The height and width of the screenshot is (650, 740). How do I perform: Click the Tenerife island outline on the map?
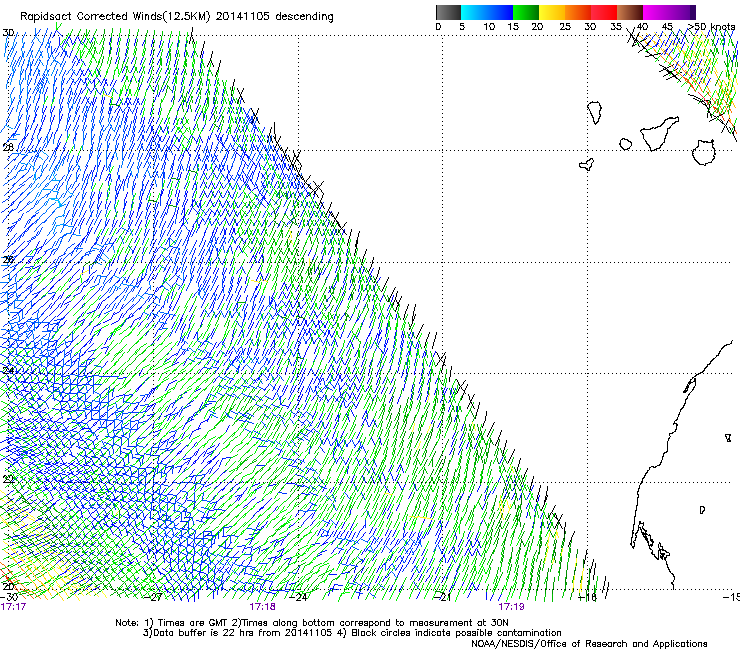click(x=659, y=133)
